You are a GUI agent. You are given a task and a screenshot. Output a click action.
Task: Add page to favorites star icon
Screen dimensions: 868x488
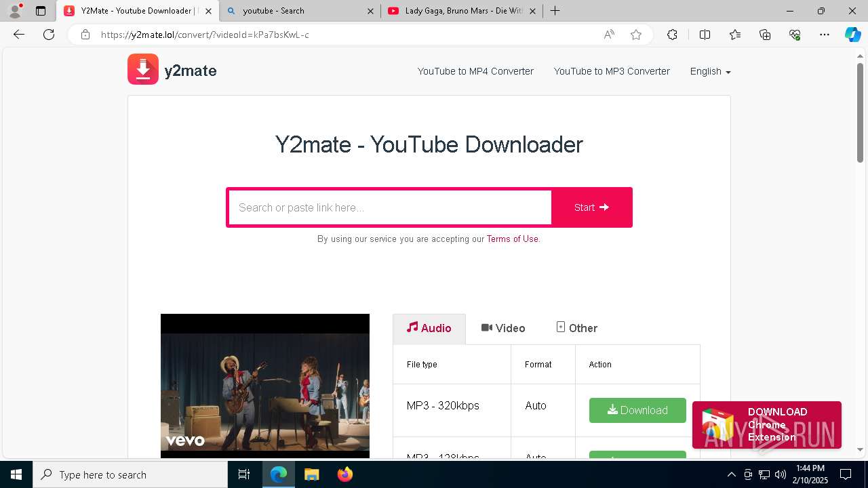point(636,35)
